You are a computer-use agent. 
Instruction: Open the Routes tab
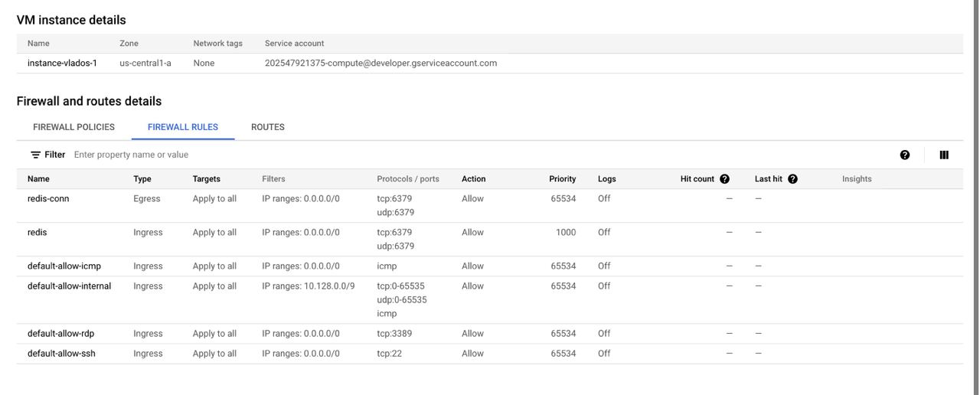point(268,127)
